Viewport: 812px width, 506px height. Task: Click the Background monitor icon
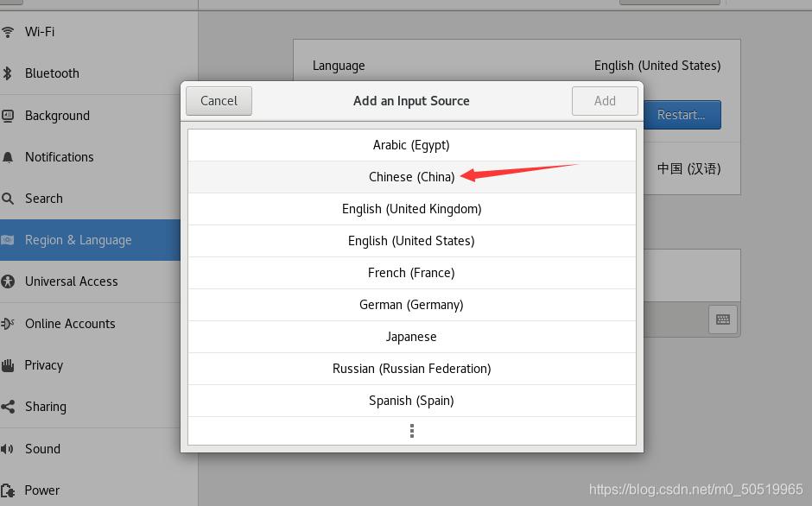pyautogui.click(x=7, y=116)
